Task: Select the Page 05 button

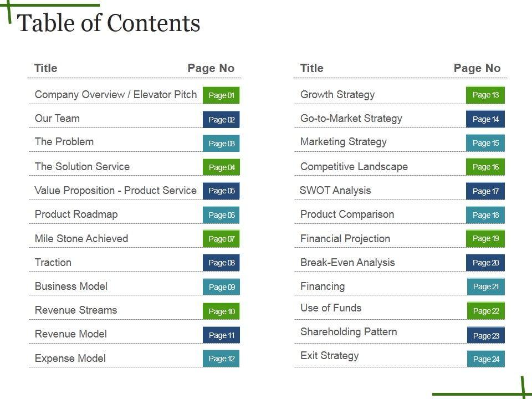Action: [x=221, y=191]
